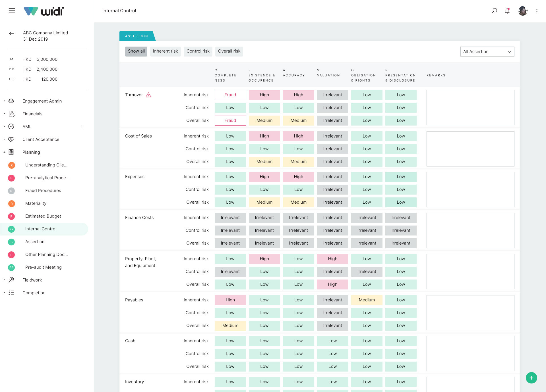
Task: Click Expenses overall Medium existence cell
Action: click(x=264, y=202)
